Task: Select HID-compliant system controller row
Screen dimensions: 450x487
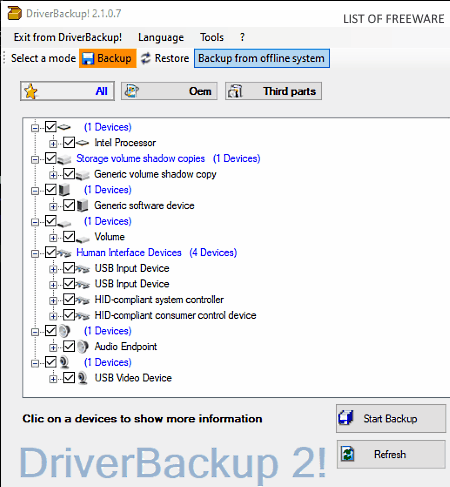Action: click(159, 299)
